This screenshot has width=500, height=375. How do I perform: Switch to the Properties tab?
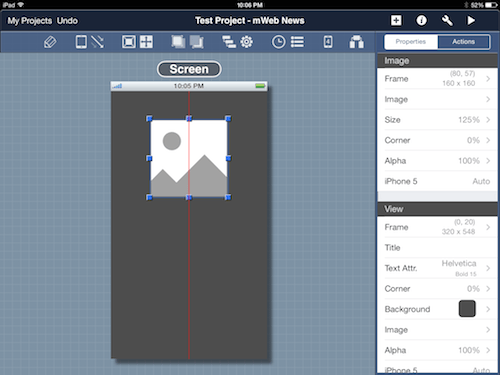pyautogui.click(x=411, y=42)
